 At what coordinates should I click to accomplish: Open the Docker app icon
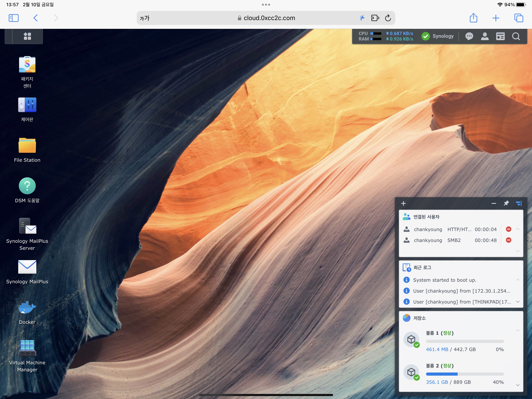[27, 308]
